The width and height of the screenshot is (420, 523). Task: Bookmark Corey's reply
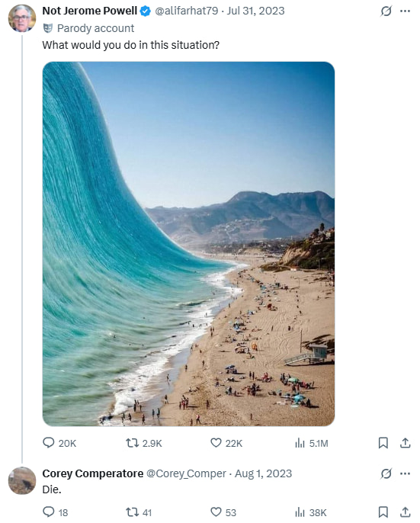point(383,512)
